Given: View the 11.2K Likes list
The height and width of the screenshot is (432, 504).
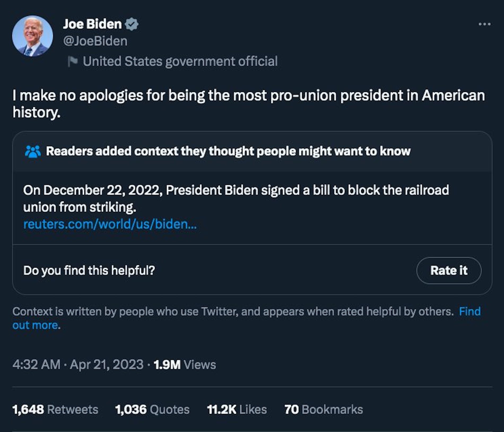Looking at the screenshot, I should click(237, 409).
